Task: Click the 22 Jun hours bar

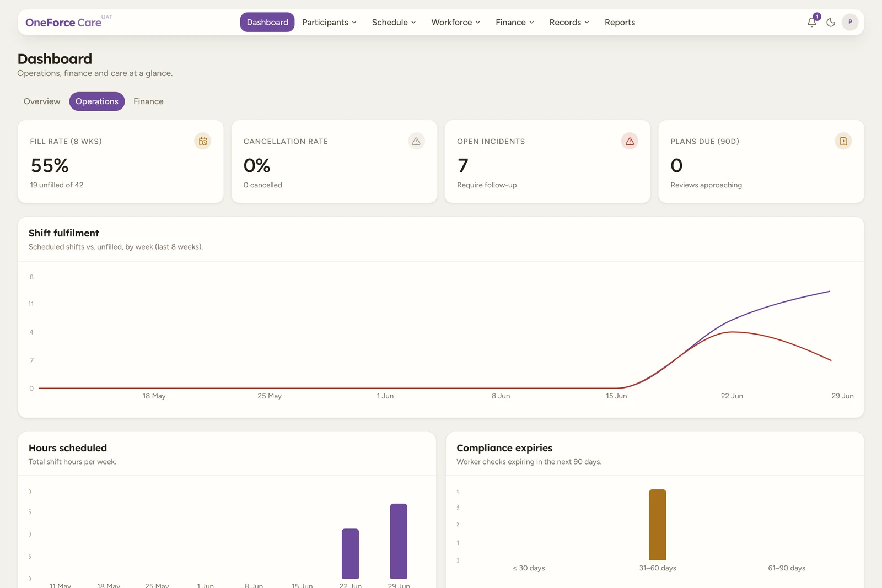Action: click(350, 553)
